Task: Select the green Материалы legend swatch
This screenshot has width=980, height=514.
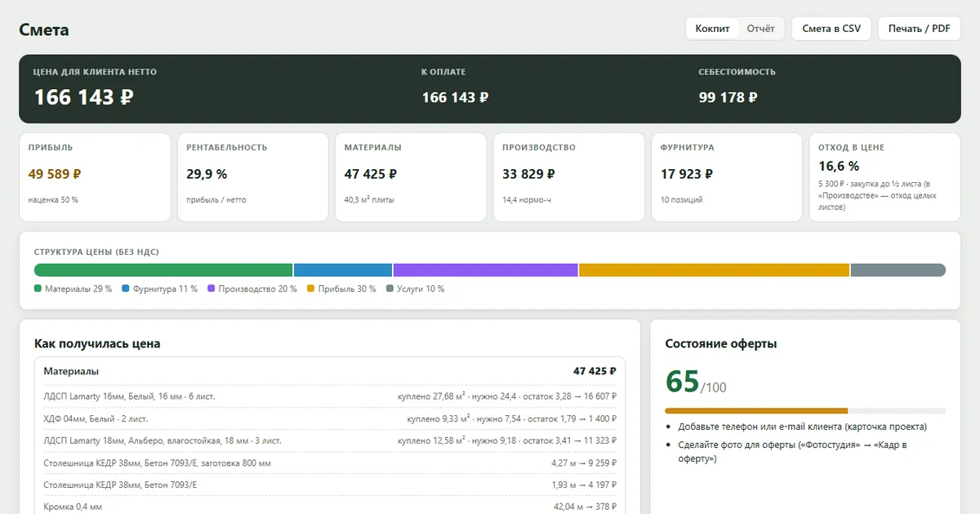Action: pyautogui.click(x=38, y=288)
